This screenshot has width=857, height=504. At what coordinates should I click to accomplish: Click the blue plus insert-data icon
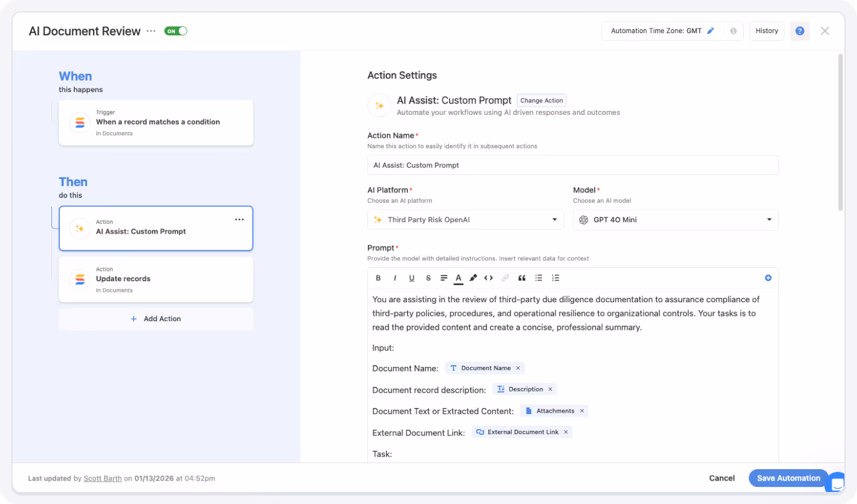(x=768, y=278)
